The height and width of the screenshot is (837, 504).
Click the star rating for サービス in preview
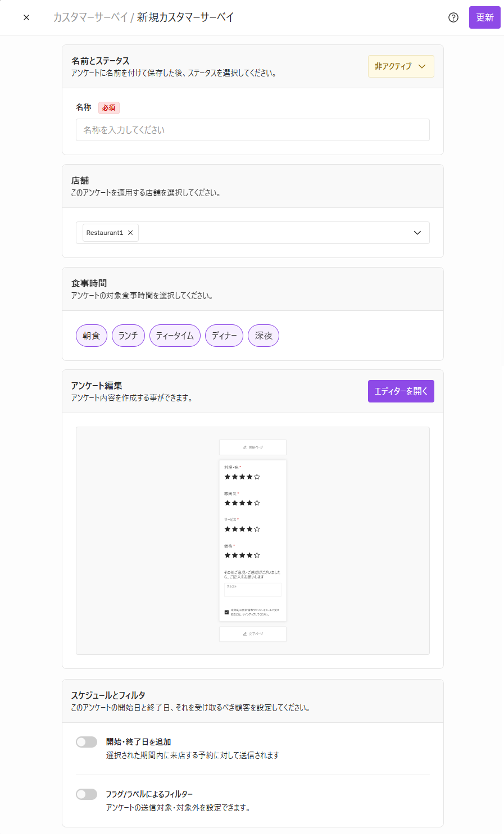coord(242,529)
